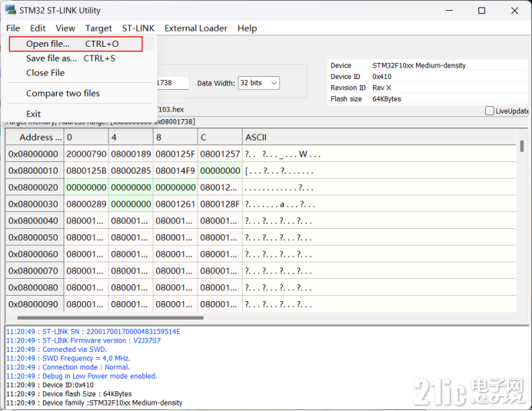
Task: Select address row 0x08000020
Action: pyautogui.click(x=33, y=187)
